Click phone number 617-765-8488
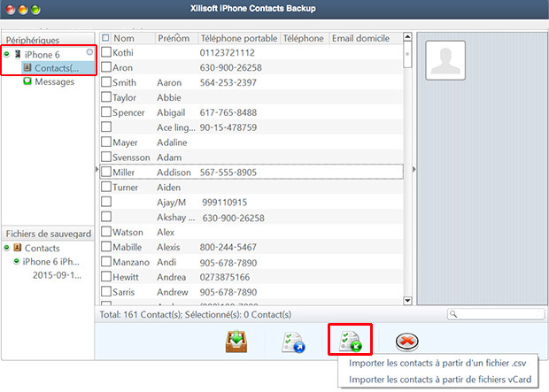The image size is (549, 392). [x=228, y=112]
